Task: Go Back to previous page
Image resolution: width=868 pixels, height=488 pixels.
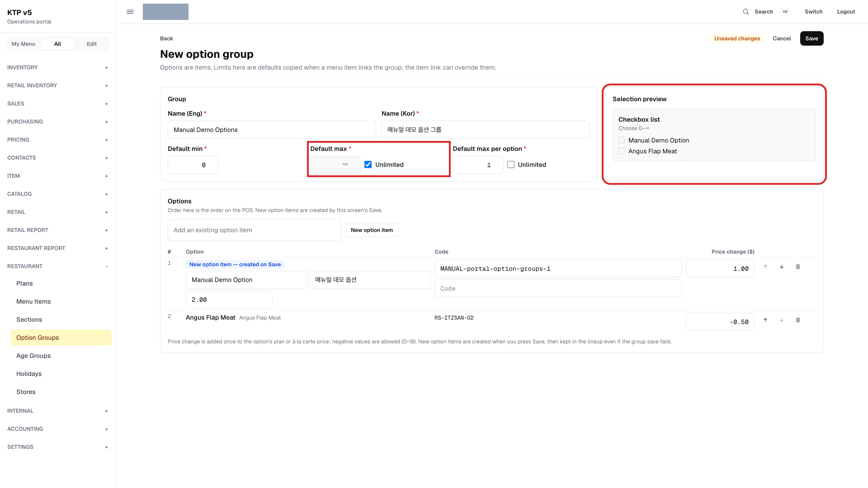Action: click(x=166, y=38)
